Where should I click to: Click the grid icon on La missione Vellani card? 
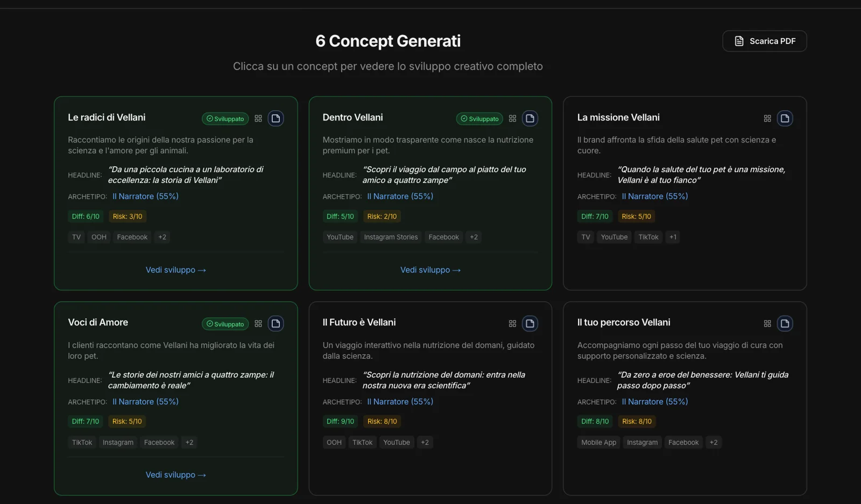(767, 118)
